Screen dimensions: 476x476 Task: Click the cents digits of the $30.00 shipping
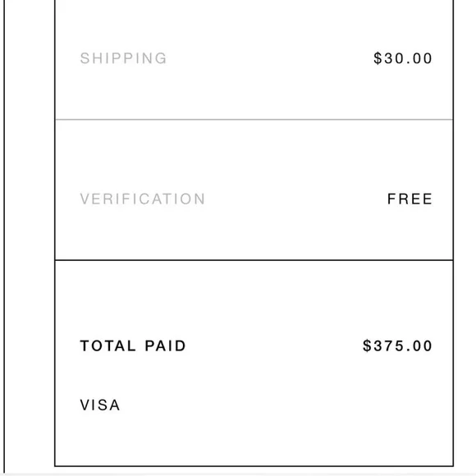click(423, 58)
